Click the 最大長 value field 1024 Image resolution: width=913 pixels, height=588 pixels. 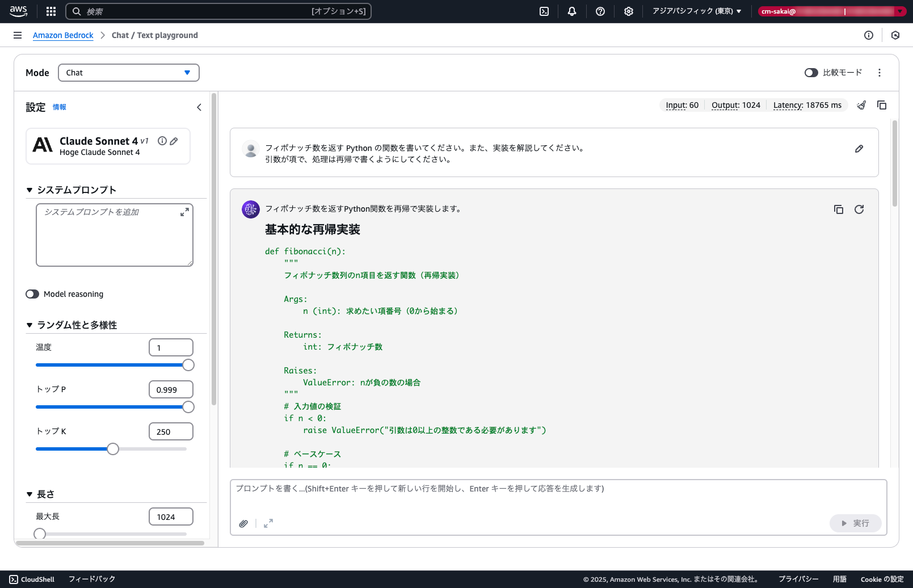(171, 516)
